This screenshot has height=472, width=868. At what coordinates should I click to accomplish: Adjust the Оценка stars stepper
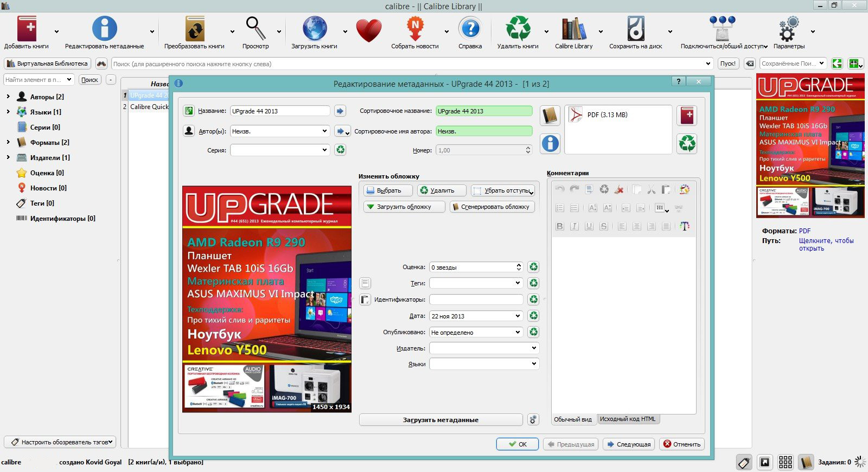point(519,267)
